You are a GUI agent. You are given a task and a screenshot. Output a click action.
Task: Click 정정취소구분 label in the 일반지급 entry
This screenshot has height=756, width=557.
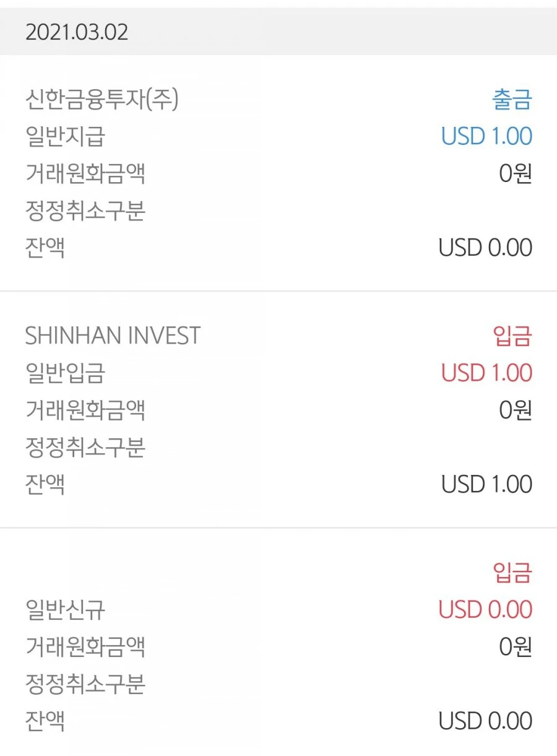point(85,211)
